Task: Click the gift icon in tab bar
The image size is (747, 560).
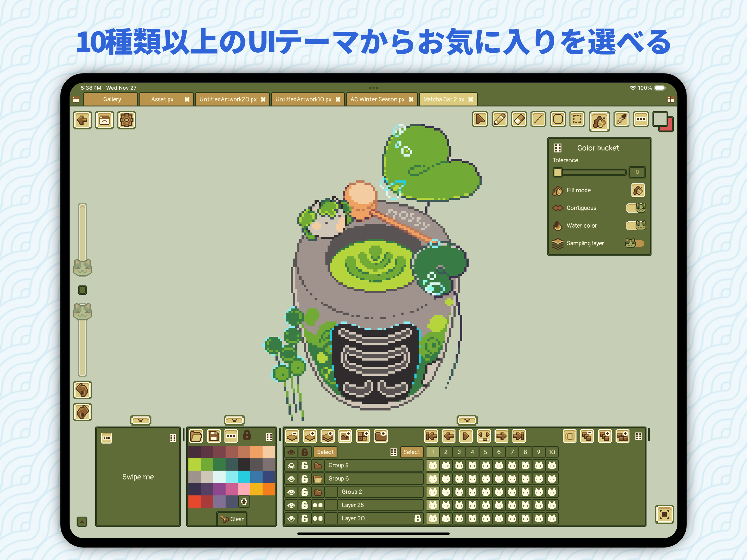Action: (x=671, y=99)
